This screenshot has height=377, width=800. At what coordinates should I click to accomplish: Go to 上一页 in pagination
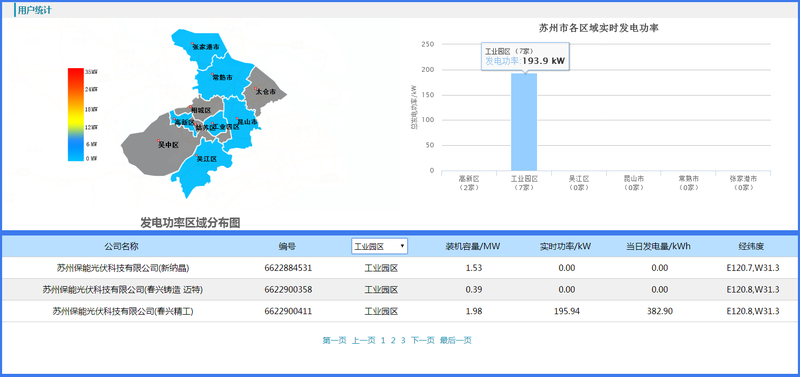click(x=363, y=340)
